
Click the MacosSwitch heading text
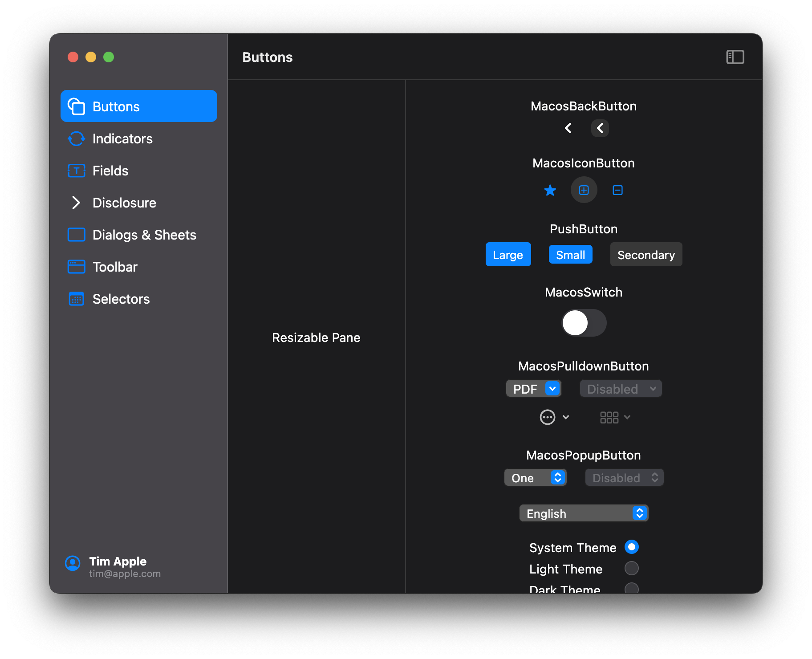pyautogui.click(x=584, y=292)
